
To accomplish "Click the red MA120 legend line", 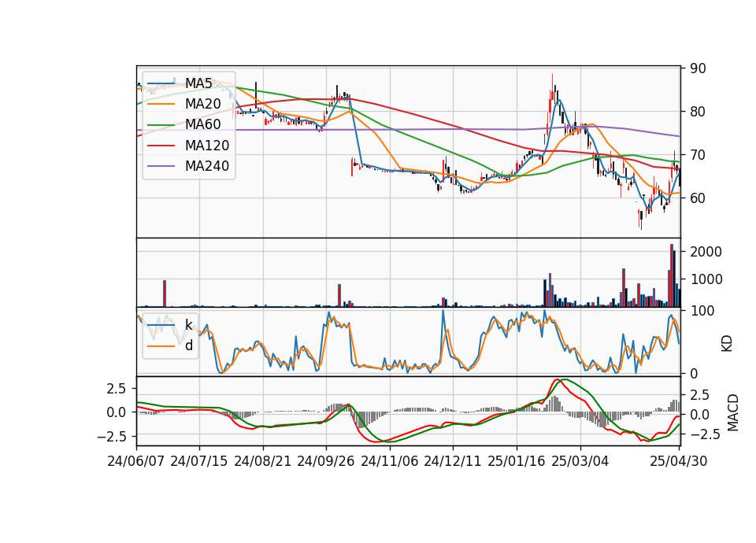I will click(161, 146).
